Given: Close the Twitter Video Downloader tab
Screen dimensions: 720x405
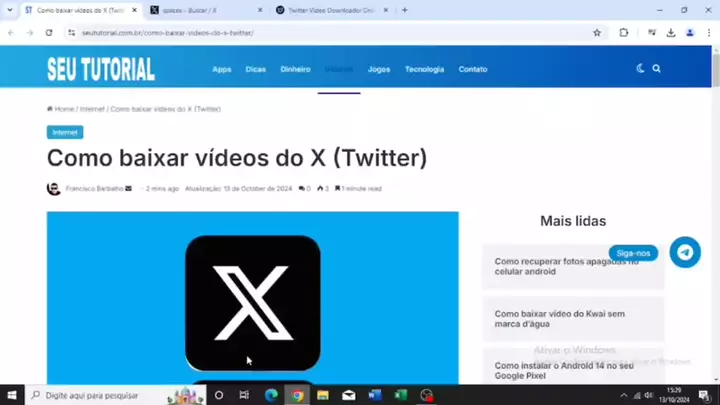Looking at the screenshot, I should 386,10.
